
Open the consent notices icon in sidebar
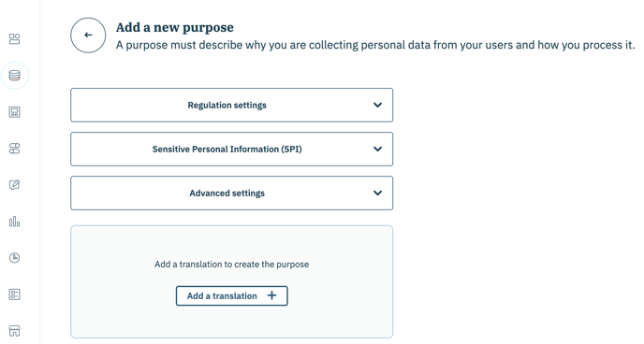(14, 112)
